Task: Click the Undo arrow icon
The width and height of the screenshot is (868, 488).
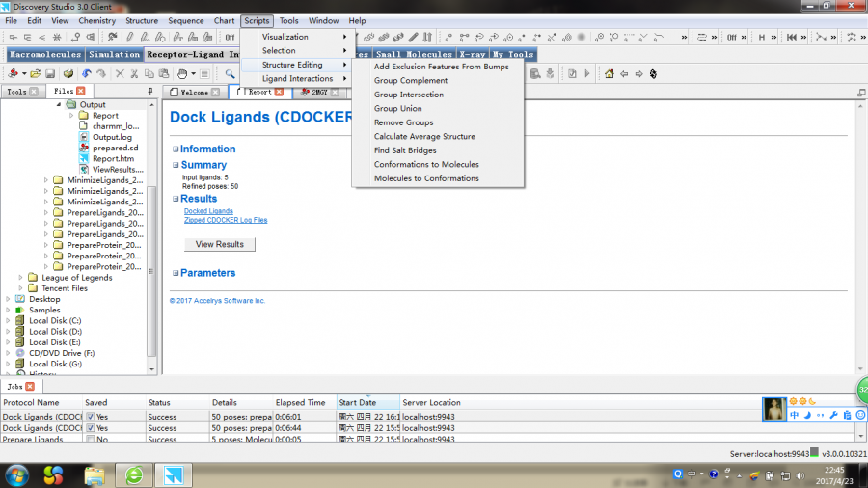Action: click(87, 73)
